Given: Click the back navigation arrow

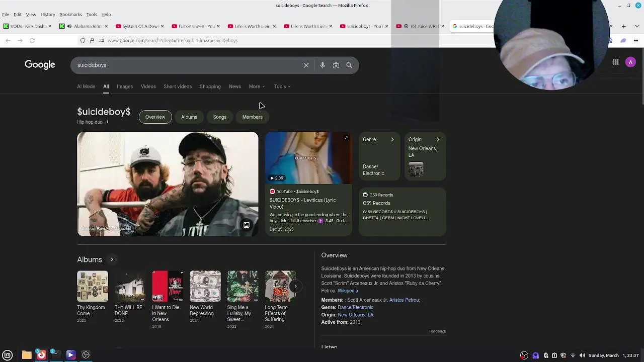Looking at the screenshot, I should [8, 40].
